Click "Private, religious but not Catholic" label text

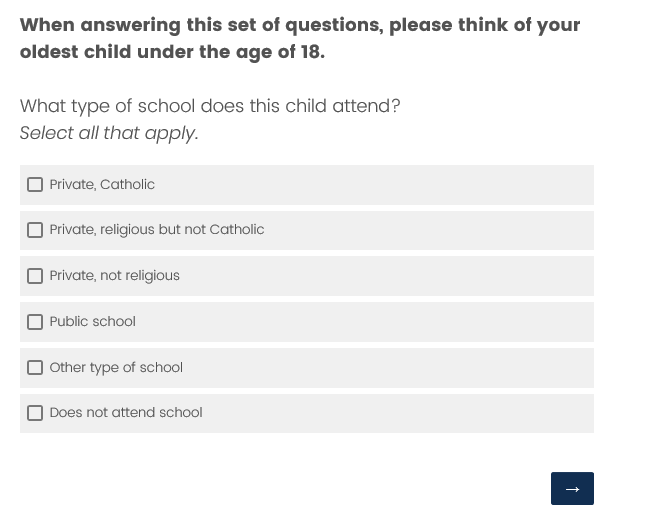click(x=157, y=230)
